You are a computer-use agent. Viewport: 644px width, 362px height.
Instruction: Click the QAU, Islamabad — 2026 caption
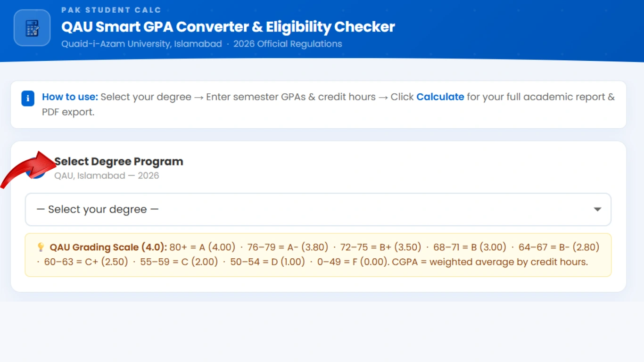107,176
